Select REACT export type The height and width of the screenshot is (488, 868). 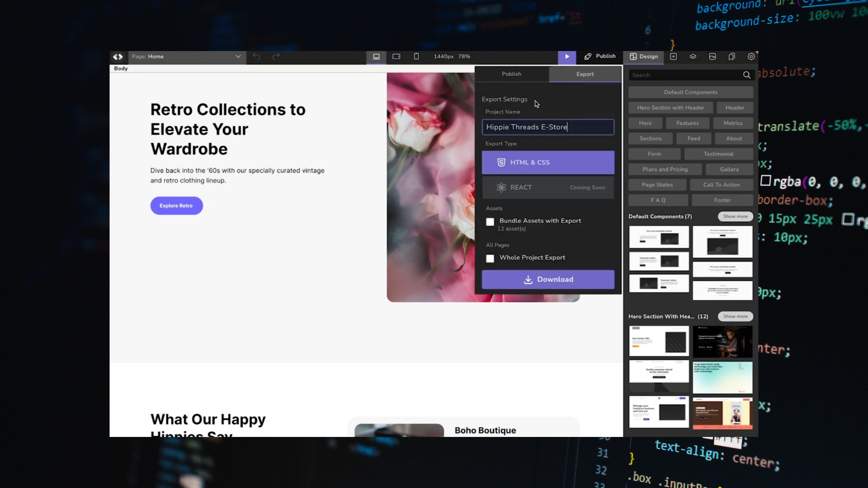pos(548,187)
